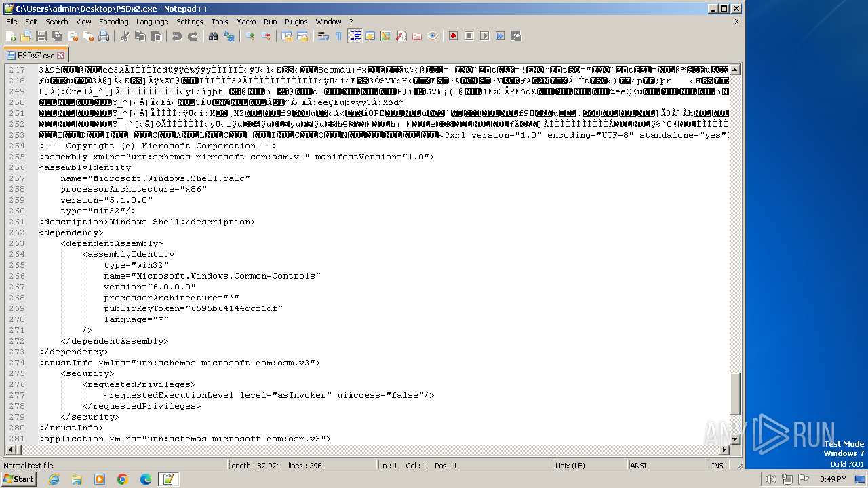Play back the recorded macro
Image resolution: width=868 pixels, height=488 pixels.
point(485,36)
